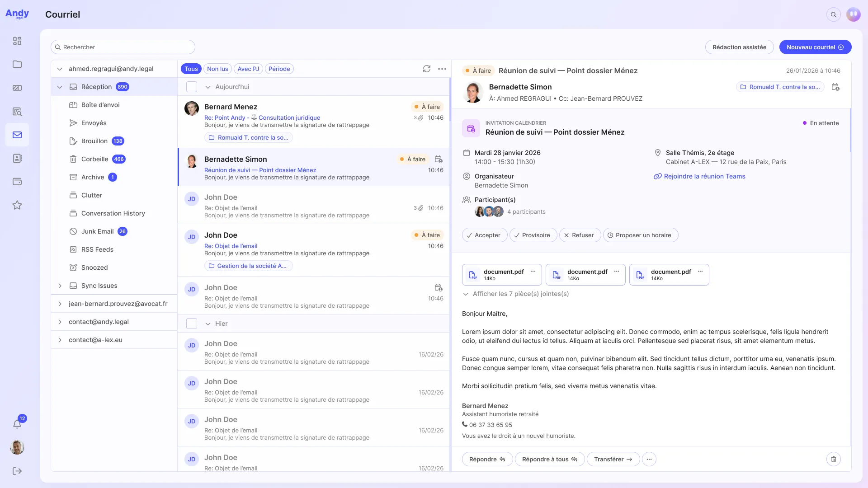
Task: Open the Archive folder
Action: point(114,177)
